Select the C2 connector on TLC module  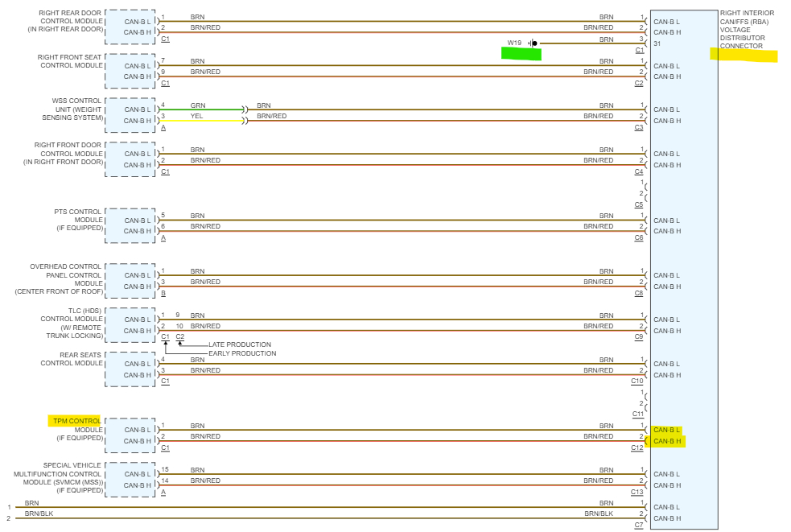point(180,336)
